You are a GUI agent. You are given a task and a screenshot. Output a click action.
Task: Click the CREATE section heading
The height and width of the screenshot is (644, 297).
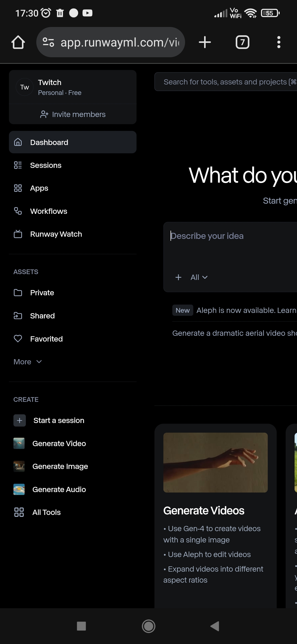click(x=26, y=399)
